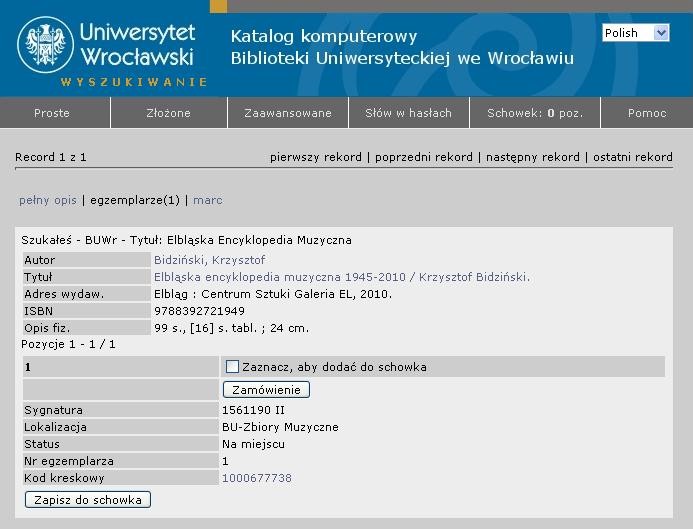Show marc record view
693x529 pixels.
(208, 200)
